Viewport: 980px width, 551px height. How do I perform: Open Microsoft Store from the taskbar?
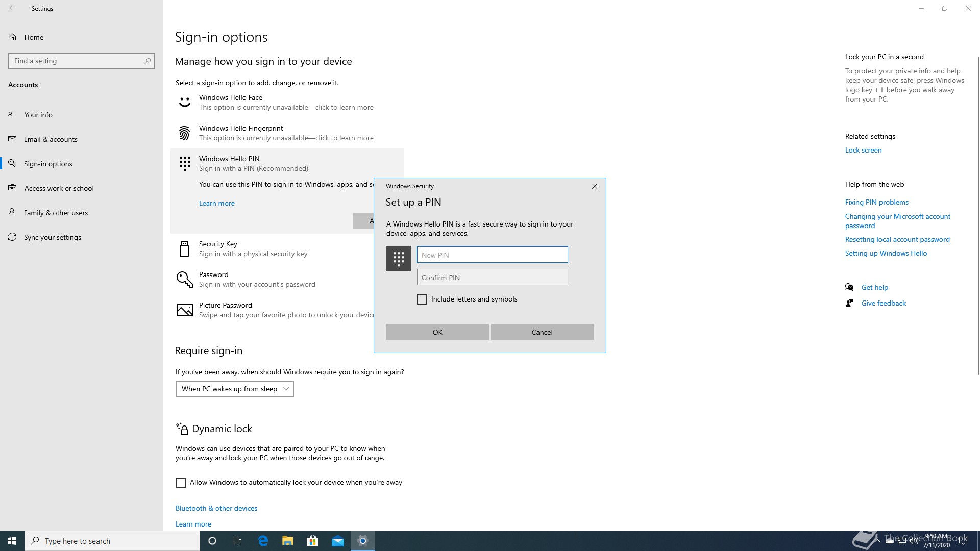click(312, 541)
